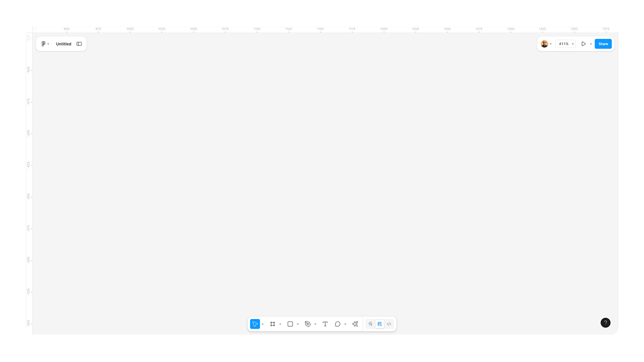644x362 pixels.
Task: Open the Figma main menu
Action: coord(45,44)
